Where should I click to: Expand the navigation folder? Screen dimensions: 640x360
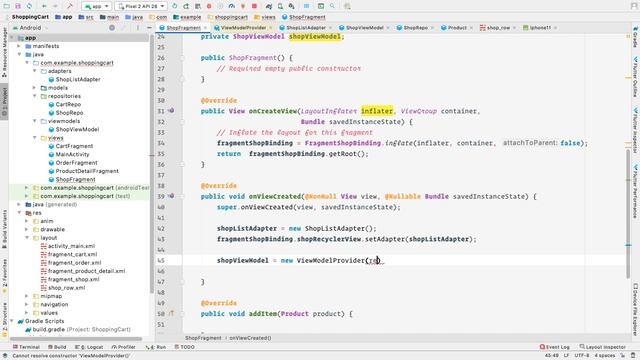(27, 304)
